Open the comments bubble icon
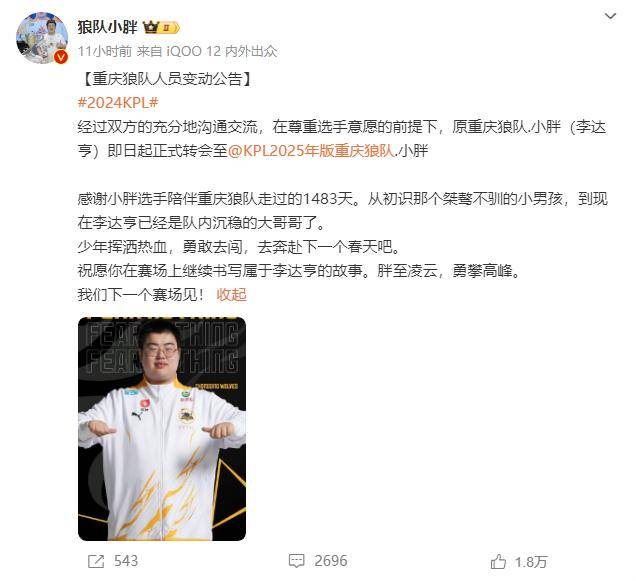The height and width of the screenshot is (581, 636). [296, 562]
